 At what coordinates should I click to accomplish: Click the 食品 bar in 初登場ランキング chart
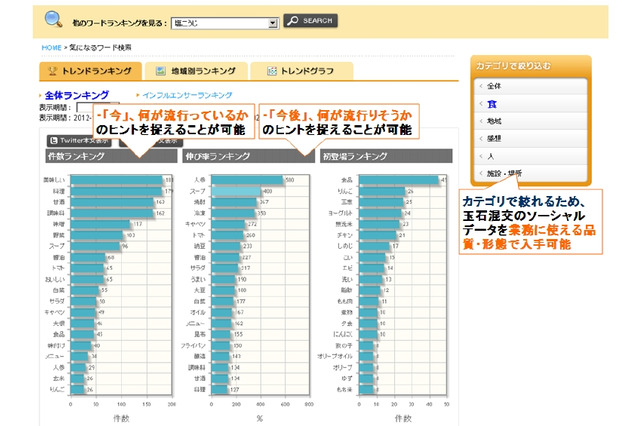[399, 180]
